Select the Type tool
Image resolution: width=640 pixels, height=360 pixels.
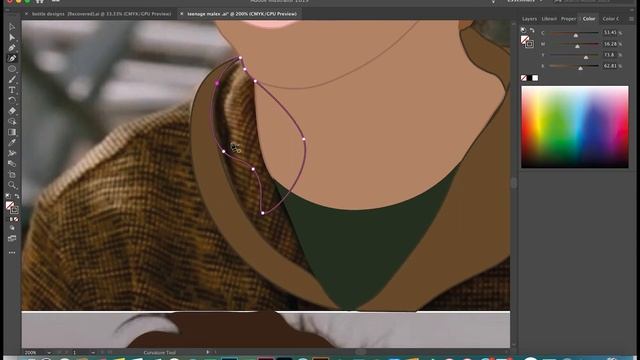tap(12, 90)
